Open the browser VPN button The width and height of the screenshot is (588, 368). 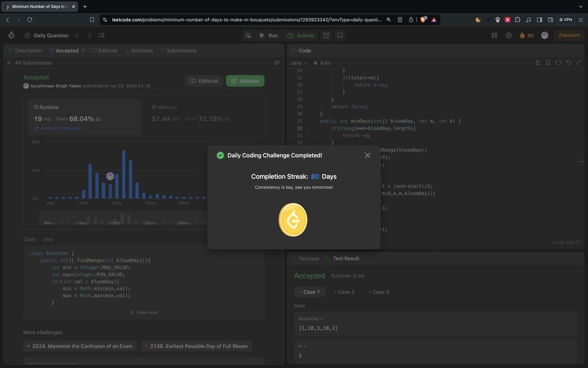pos(566,20)
